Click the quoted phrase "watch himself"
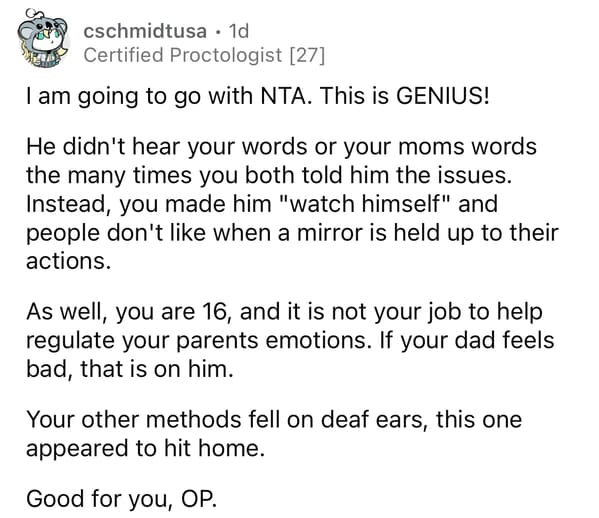The height and width of the screenshot is (518, 599). tap(366, 204)
